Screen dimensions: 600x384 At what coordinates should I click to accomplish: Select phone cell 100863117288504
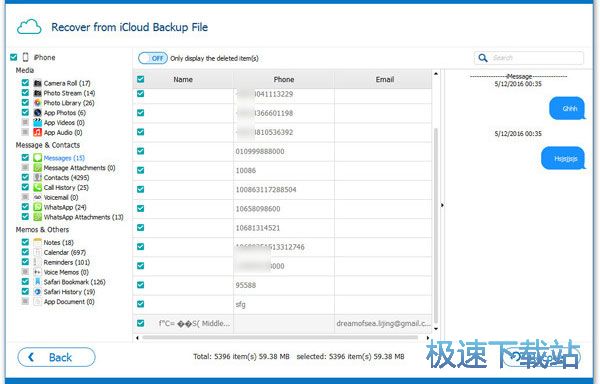[284, 190]
